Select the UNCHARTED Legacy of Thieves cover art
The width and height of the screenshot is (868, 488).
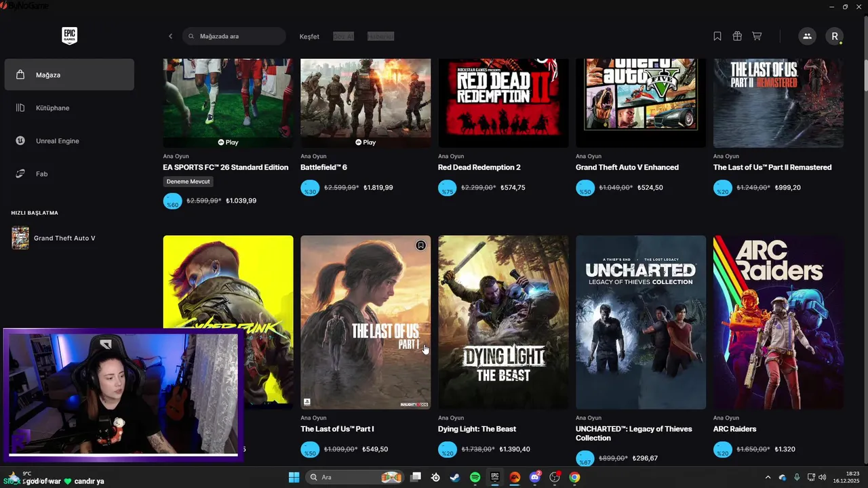pos(641,323)
